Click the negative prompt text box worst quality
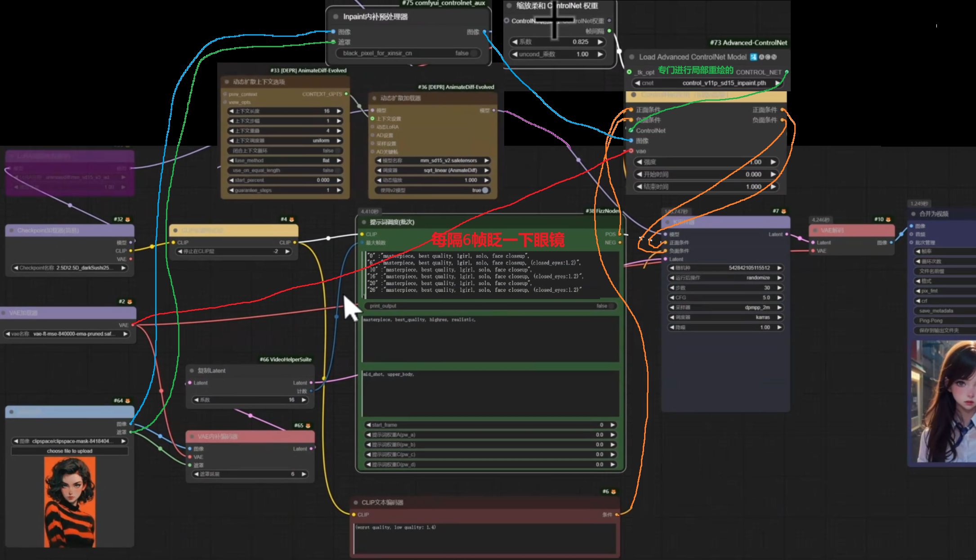The image size is (976, 560). coord(484,538)
